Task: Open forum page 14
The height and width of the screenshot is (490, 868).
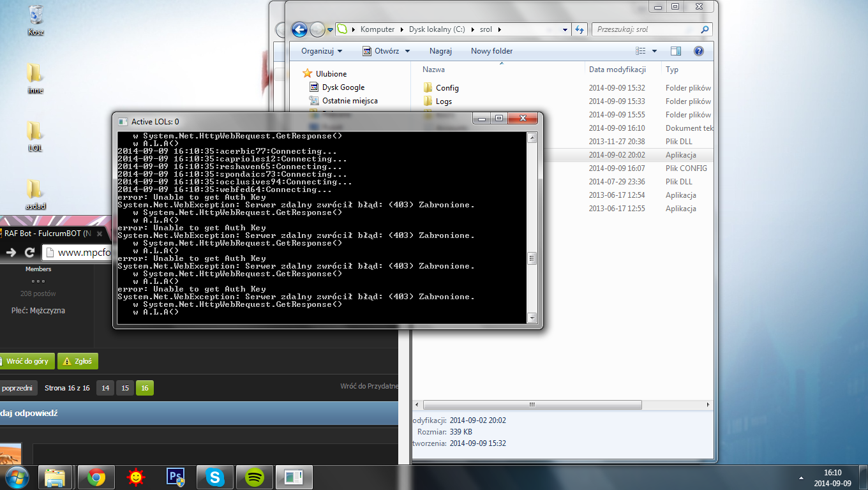Action: click(x=105, y=388)
